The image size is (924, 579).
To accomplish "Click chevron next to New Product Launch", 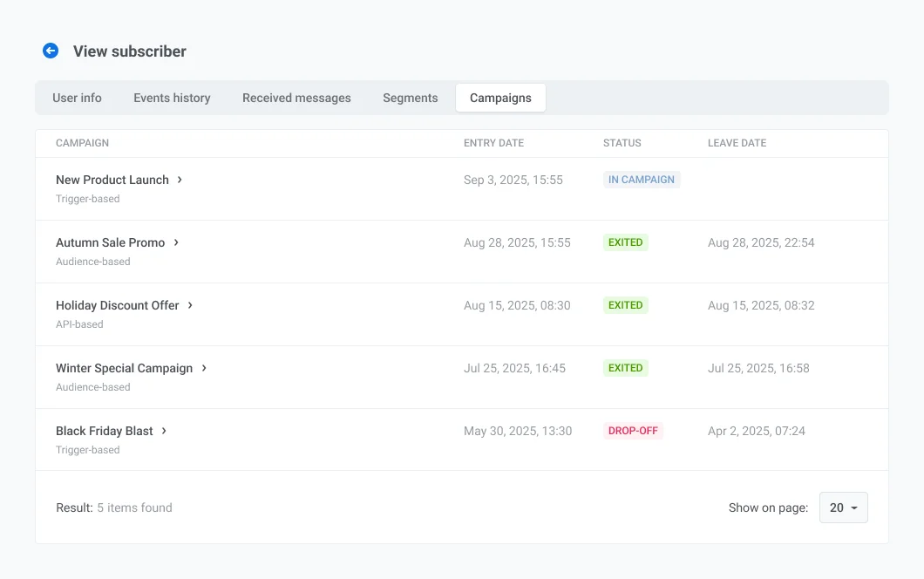I will point(180,180).
